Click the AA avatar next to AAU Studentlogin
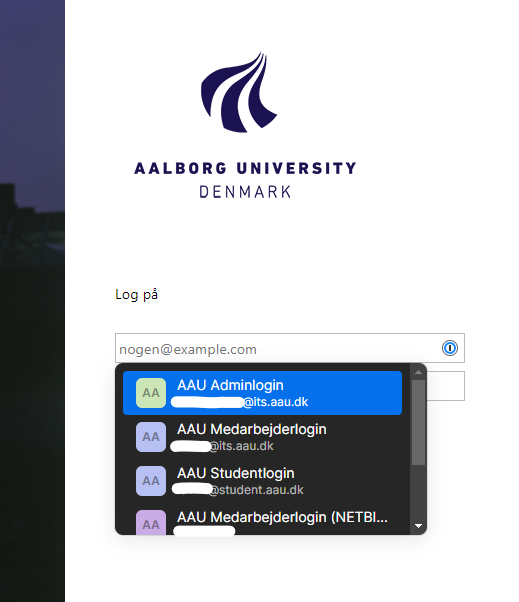The width and height of the screenshot is (519, 602). point(151,481)
